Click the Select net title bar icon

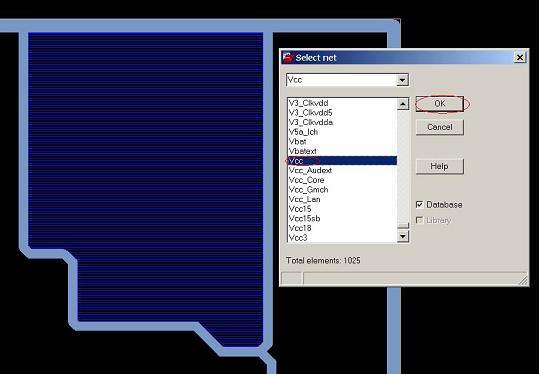click(x=287, y=57)
